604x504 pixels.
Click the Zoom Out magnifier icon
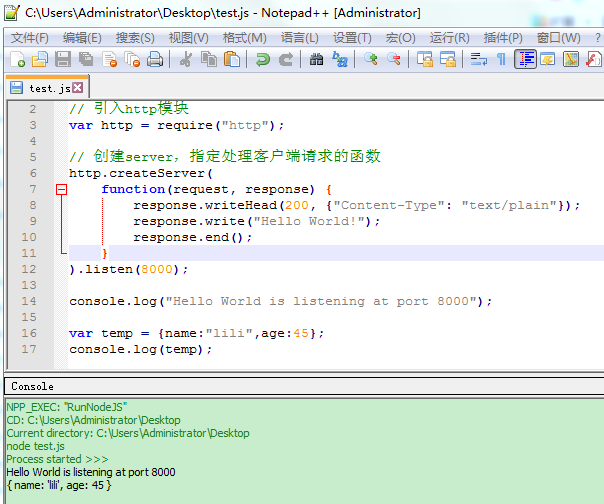pos(393,59)
